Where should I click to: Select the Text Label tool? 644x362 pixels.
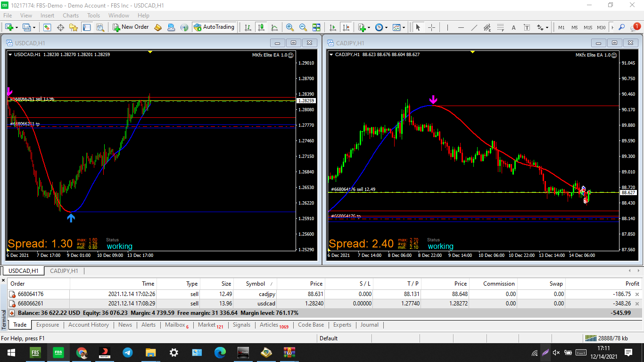click(527, 27)
